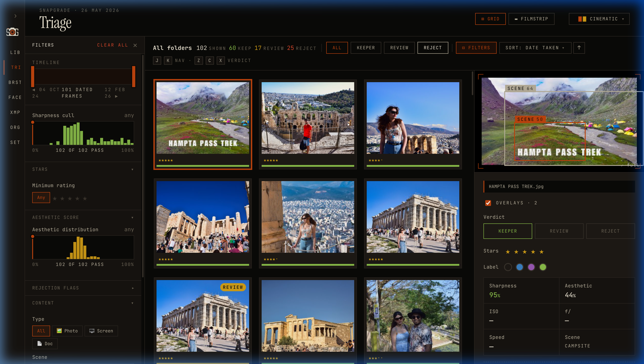Toggle the Filters panel button

tap(476, 47)
